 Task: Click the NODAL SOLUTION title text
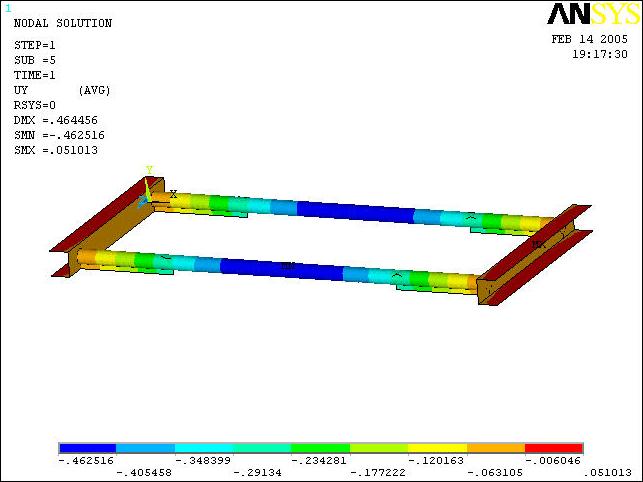coord(62,23)
